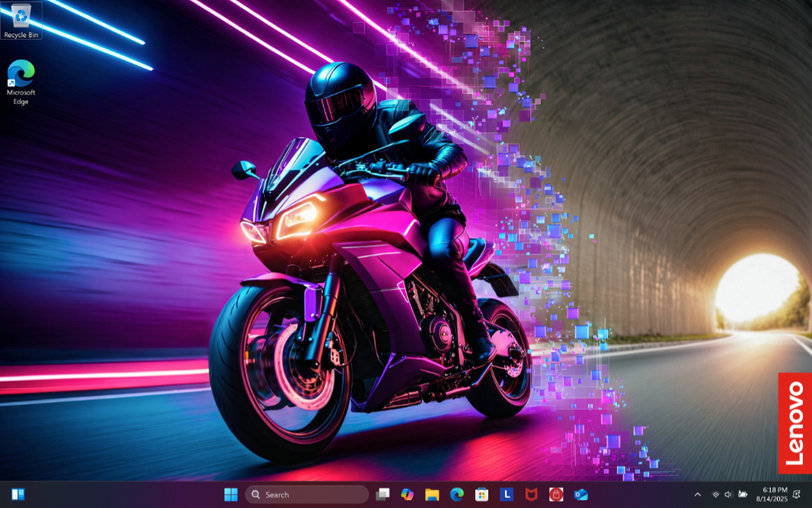812x508 pixels.
Task: Open Task View from the taskbar
Action: pyautogui.click(x=383, y=494)
